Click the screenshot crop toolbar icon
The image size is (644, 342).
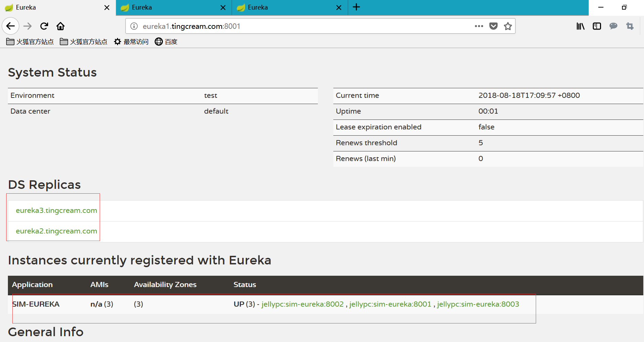click(x=630, y=26)
